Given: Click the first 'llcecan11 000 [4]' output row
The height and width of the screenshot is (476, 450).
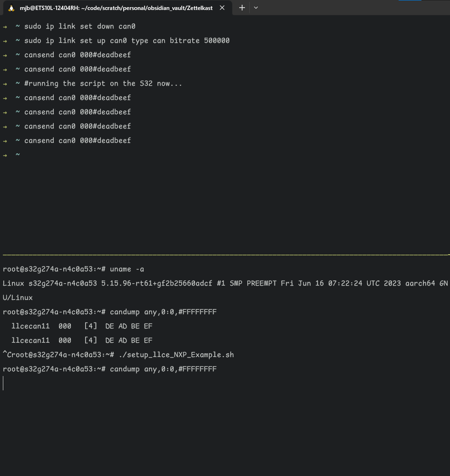Looking at the screenshot, I should pos(82,326).
